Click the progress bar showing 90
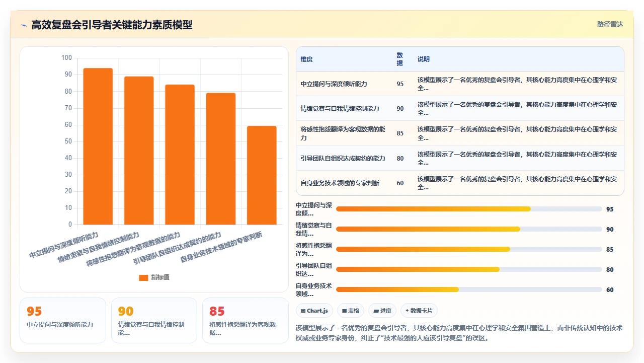644x363 pixels. coord(469,229)
